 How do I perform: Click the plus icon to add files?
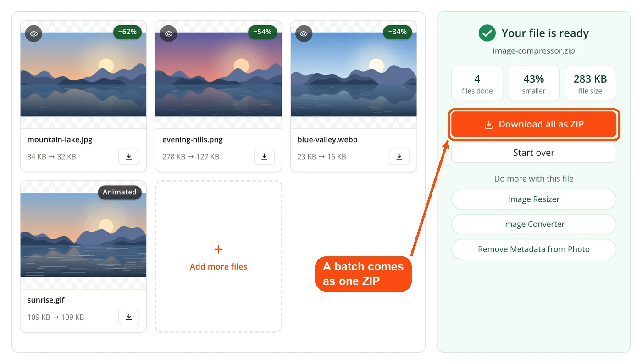[x=218, y=249]
